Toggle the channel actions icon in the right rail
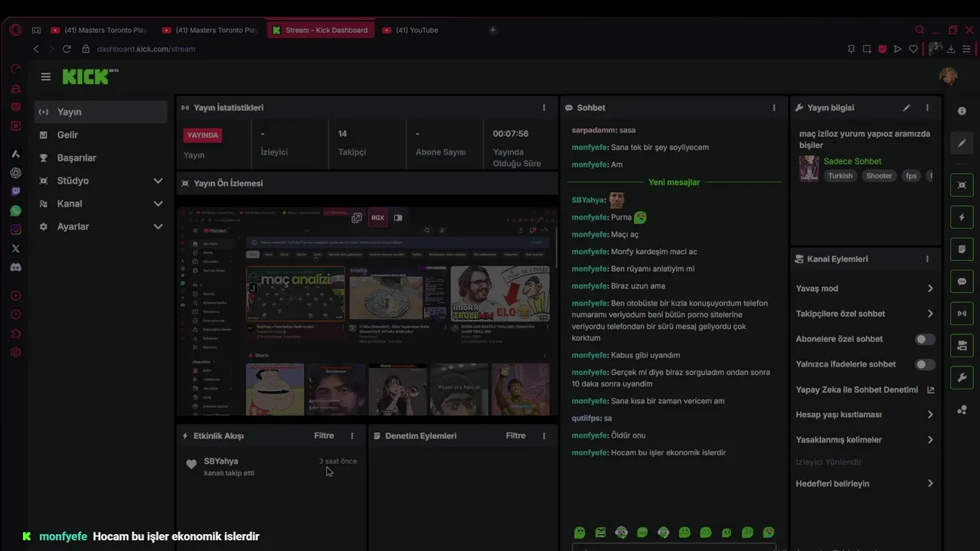Image resolution: width=980 pixels, height=551 pixels. 962,346
